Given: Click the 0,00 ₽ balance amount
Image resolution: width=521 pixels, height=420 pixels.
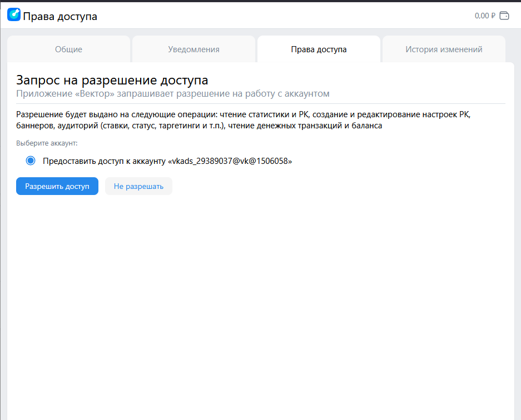Looking at the screenshot, I should coord(485,16).
